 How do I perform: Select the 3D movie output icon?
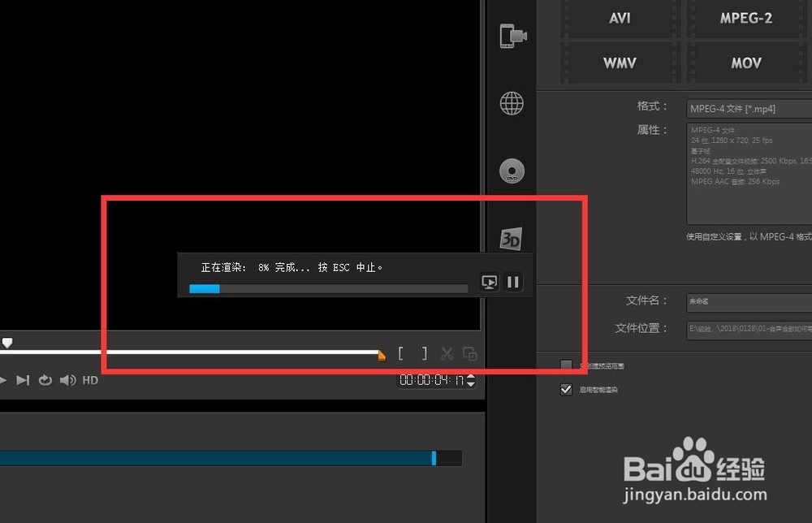pos(511,239)
